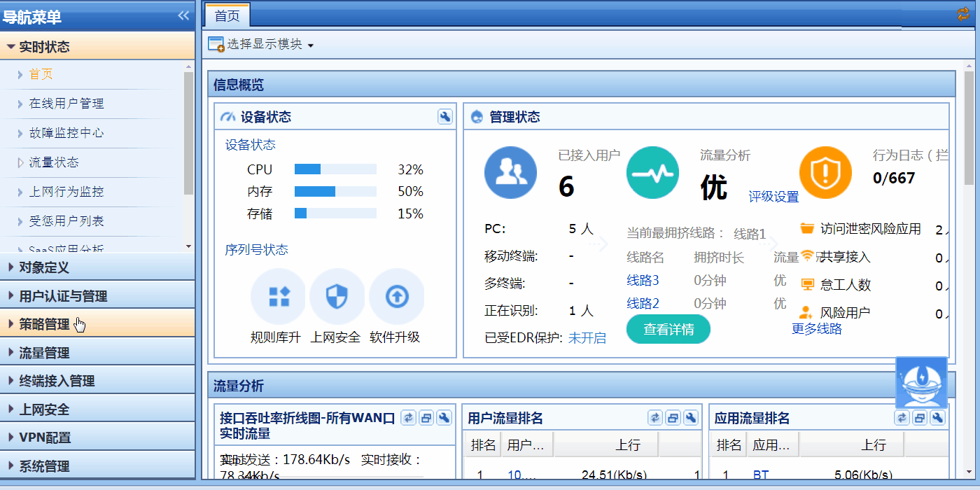Click the 规则库升级 status icon
980x490 pixels.
279,297
